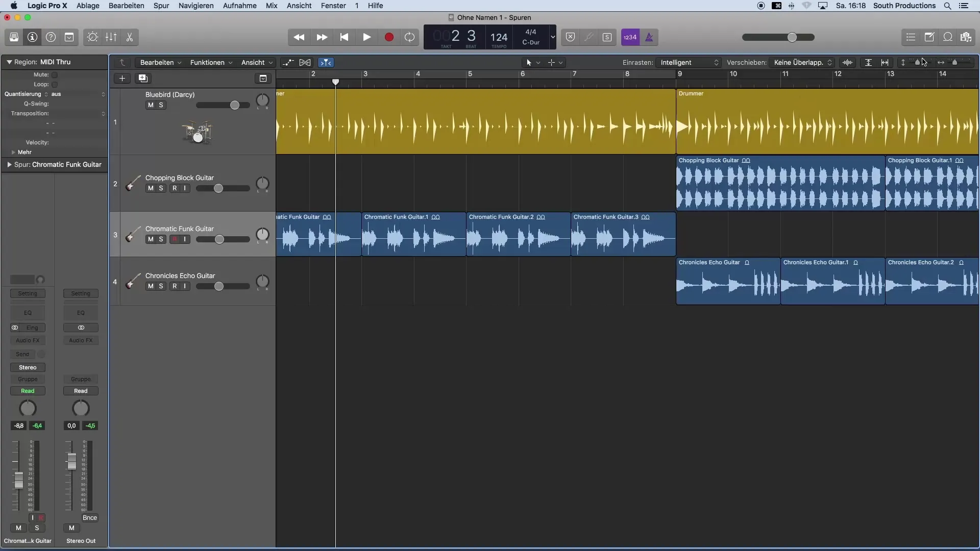Open the Mixer faders button

[111, 37]
